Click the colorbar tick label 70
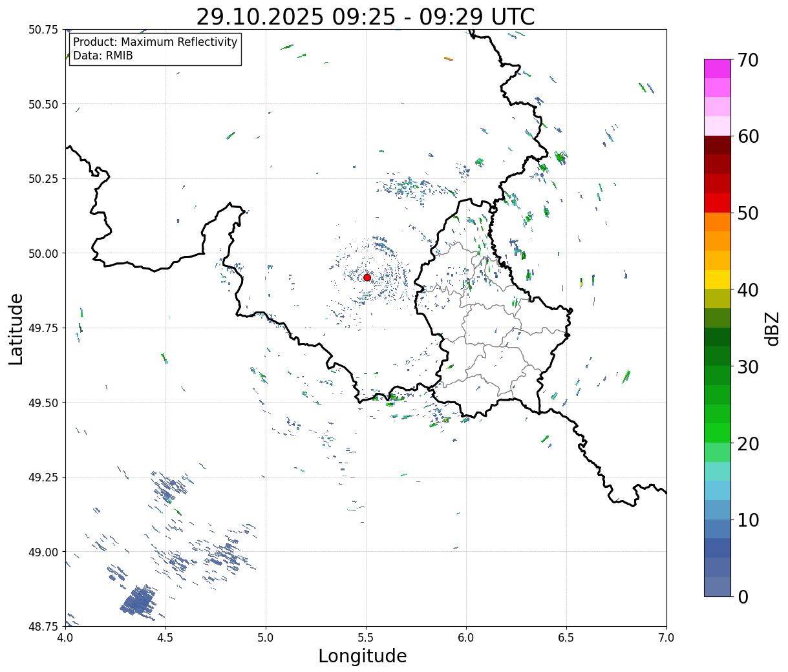The image size is (788, 672). click(x=747, y=60)
